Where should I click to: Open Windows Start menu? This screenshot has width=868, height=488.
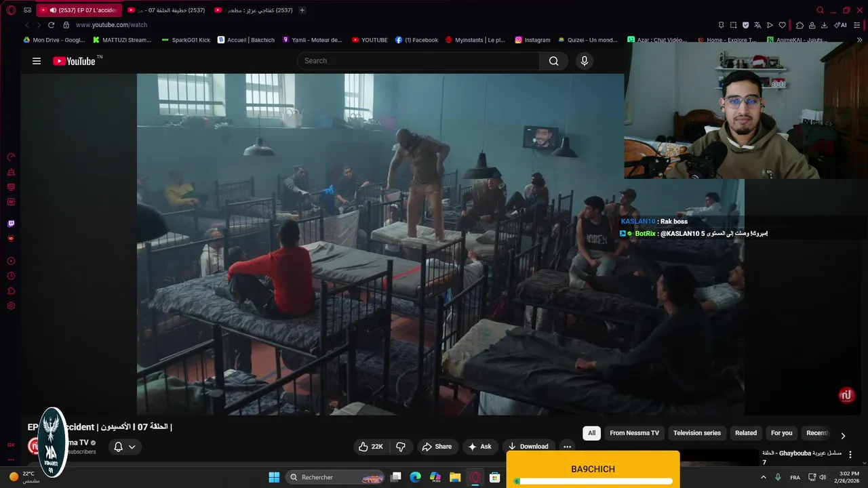click(274, 477)
